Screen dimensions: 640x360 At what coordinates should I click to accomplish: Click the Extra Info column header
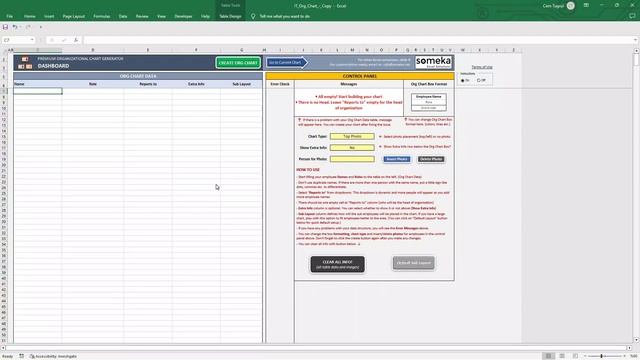point(196,84)
